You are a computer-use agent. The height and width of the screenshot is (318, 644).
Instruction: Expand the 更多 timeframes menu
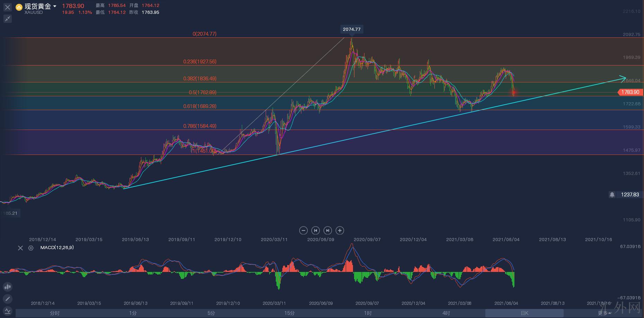tap(605, 313)
